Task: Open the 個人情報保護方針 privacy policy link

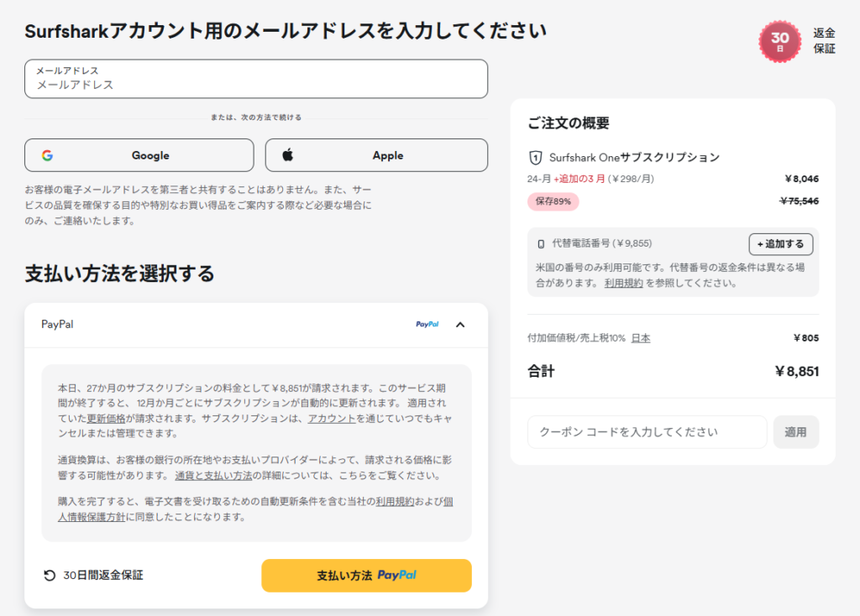Action: click(x=92, y=517)
